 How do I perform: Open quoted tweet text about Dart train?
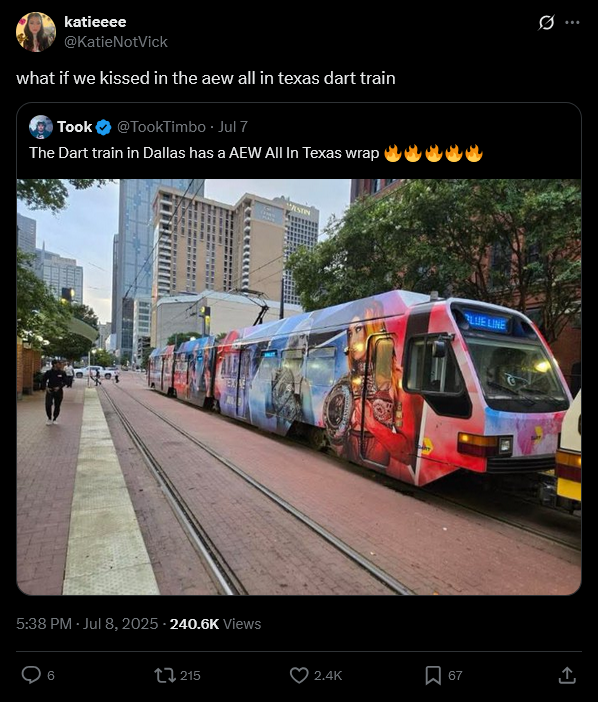(x=256, y=153)
